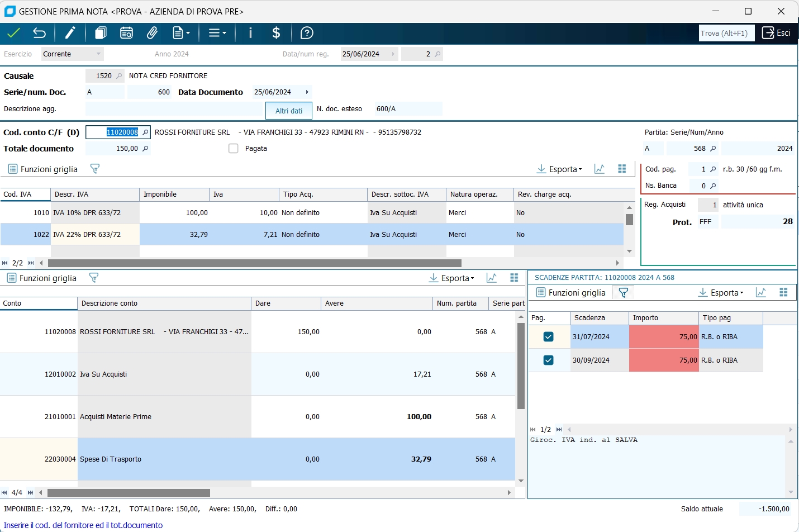Viewport: 799px width, 532px height.
Task: Click the pencil edit icon
Action: 70,34
